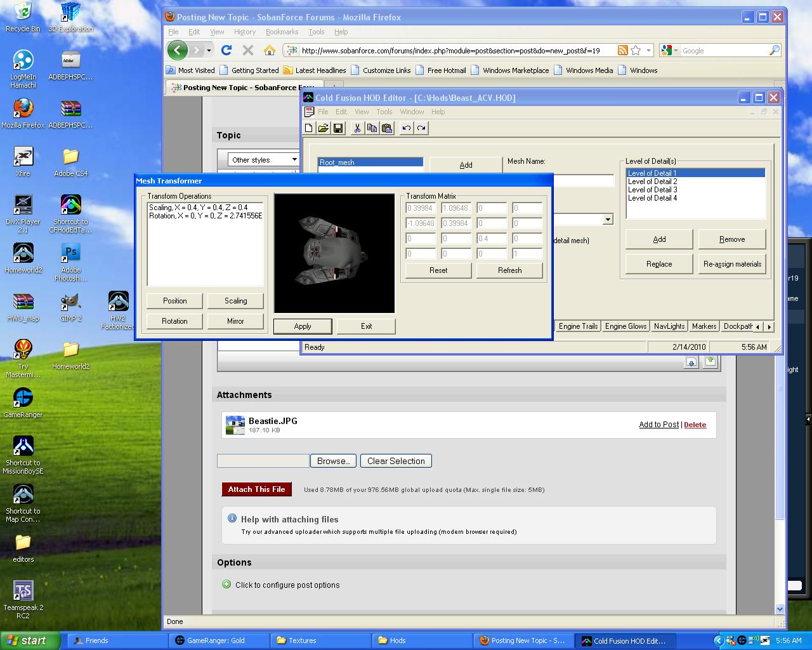
Task: Select Level of Detail 3 in list
Action: [x=695, y=190]
